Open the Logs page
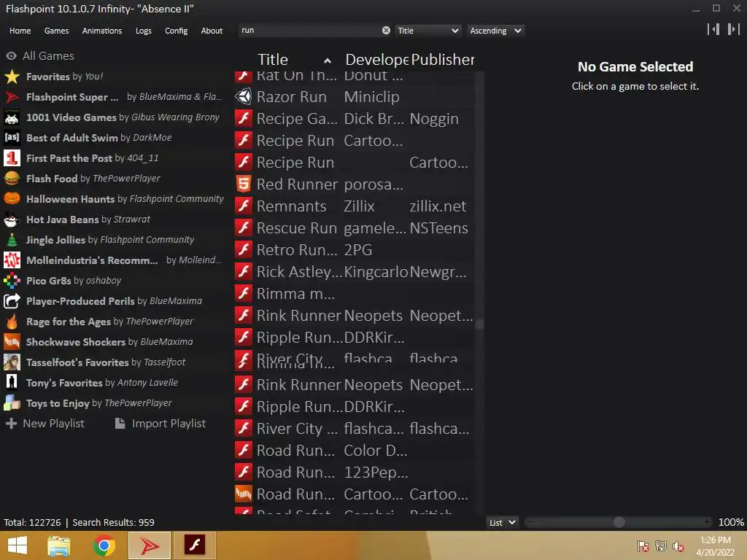747x560 pixels. (144, 31)
